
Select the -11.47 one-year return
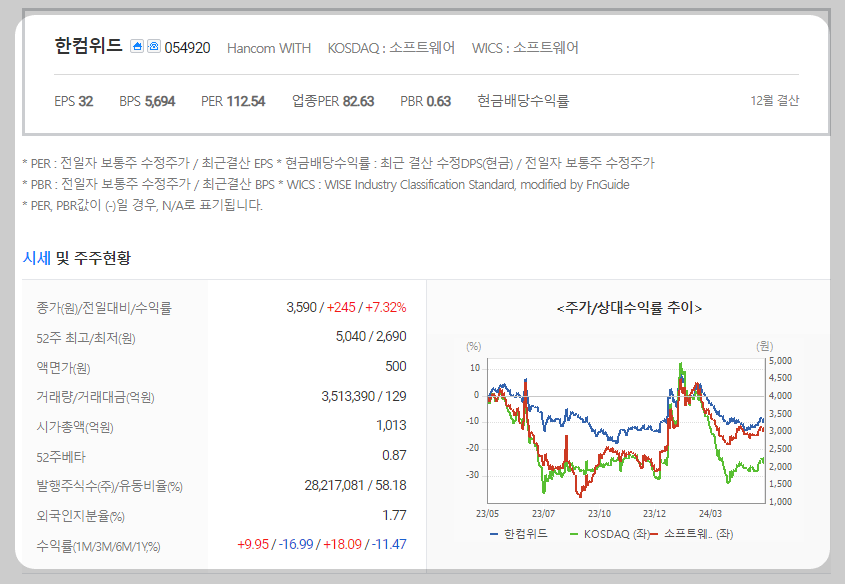(389, 545)
